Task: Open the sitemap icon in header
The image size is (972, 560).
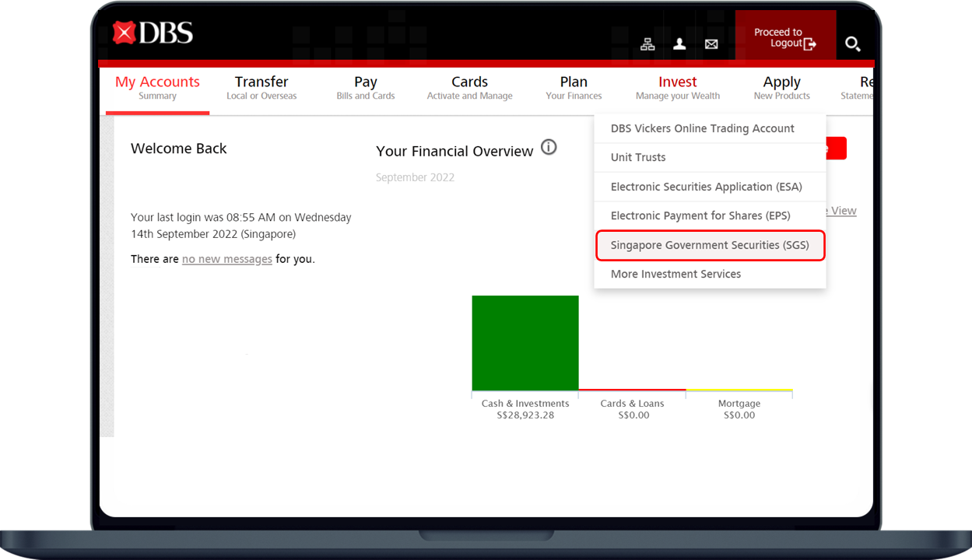Action: point(647,44)
